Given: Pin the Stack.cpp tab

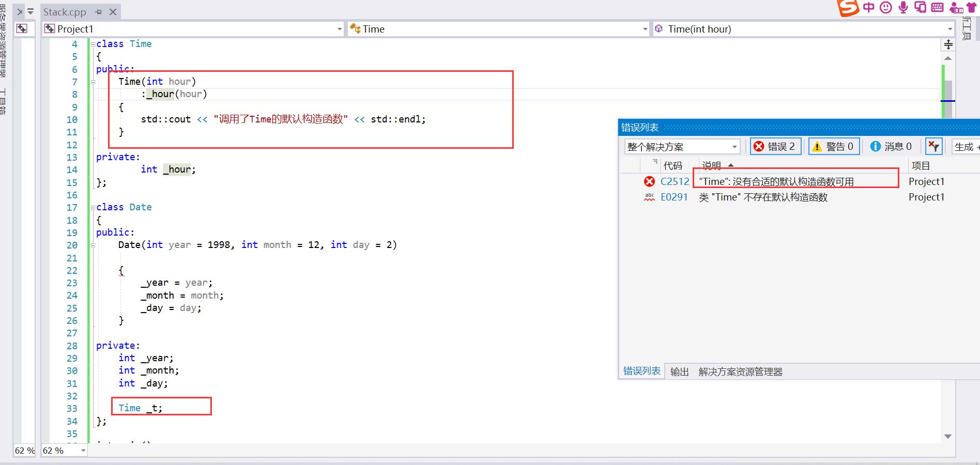Looking at the screenshot, I should coord(98,12).
